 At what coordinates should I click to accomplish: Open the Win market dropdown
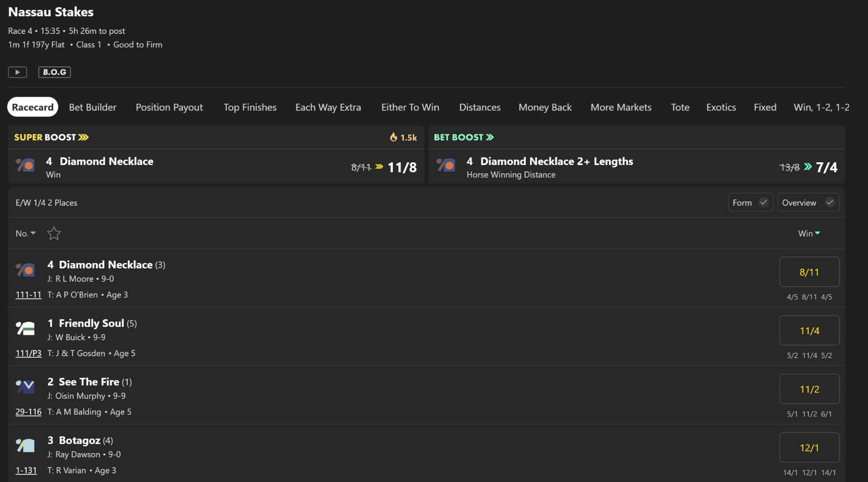(809, 233)
